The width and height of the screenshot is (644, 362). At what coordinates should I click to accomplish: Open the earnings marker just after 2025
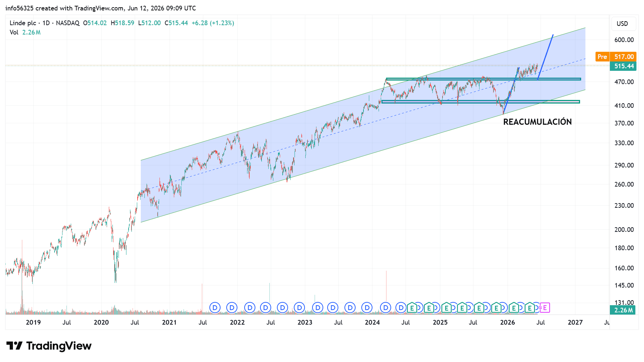[446, 308]
